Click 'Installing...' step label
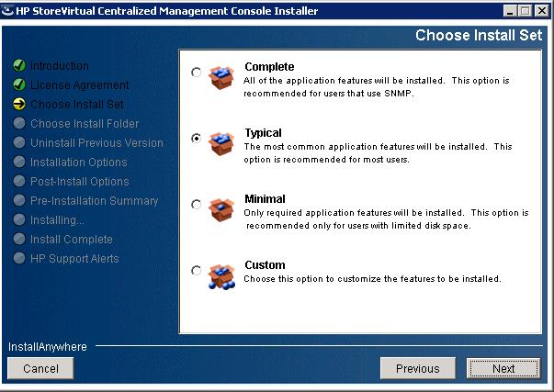 click(x=57, y=220)
